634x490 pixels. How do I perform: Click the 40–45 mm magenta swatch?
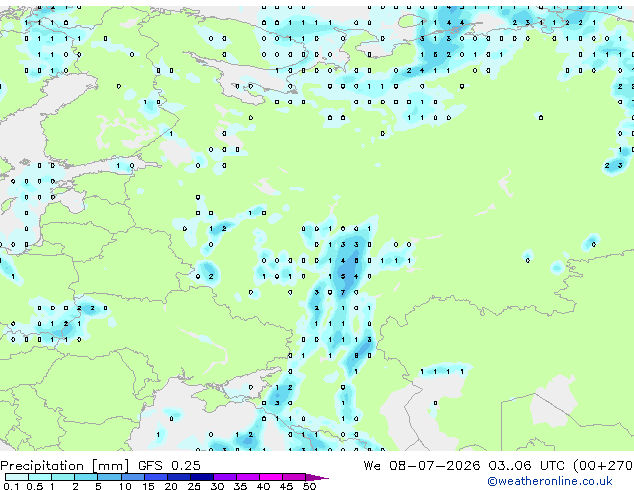click(x=271, y=477)
